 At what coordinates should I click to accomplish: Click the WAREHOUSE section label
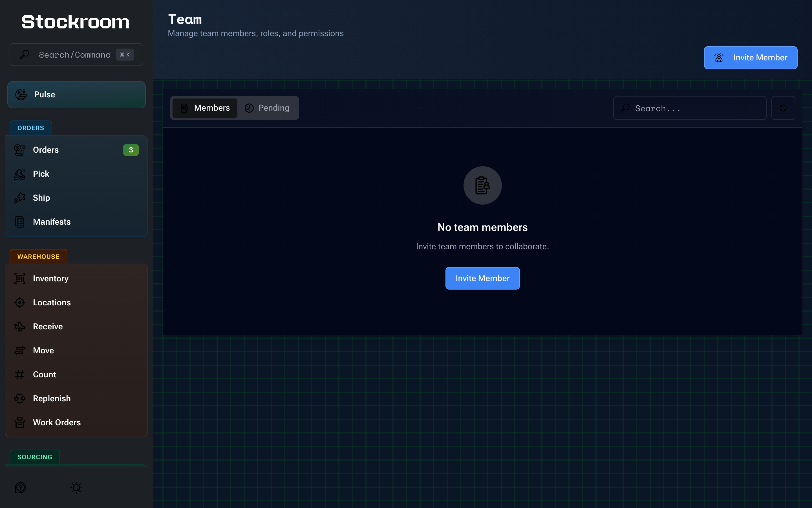tap(38, 257)
